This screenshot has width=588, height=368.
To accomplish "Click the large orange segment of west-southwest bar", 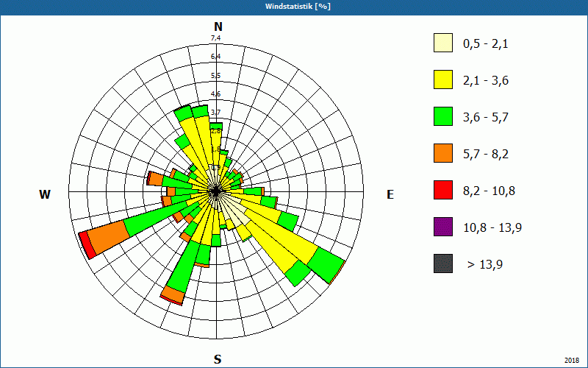I will tap(108, 237).
